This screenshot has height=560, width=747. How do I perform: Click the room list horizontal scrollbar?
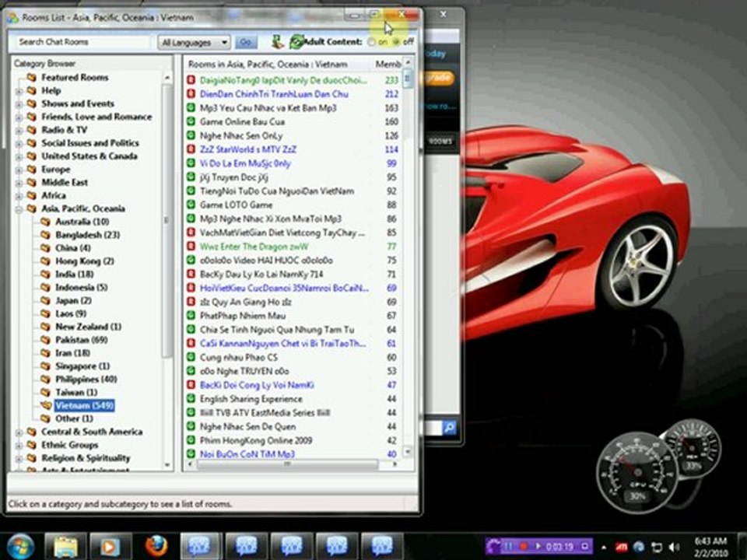click(287, 464)
